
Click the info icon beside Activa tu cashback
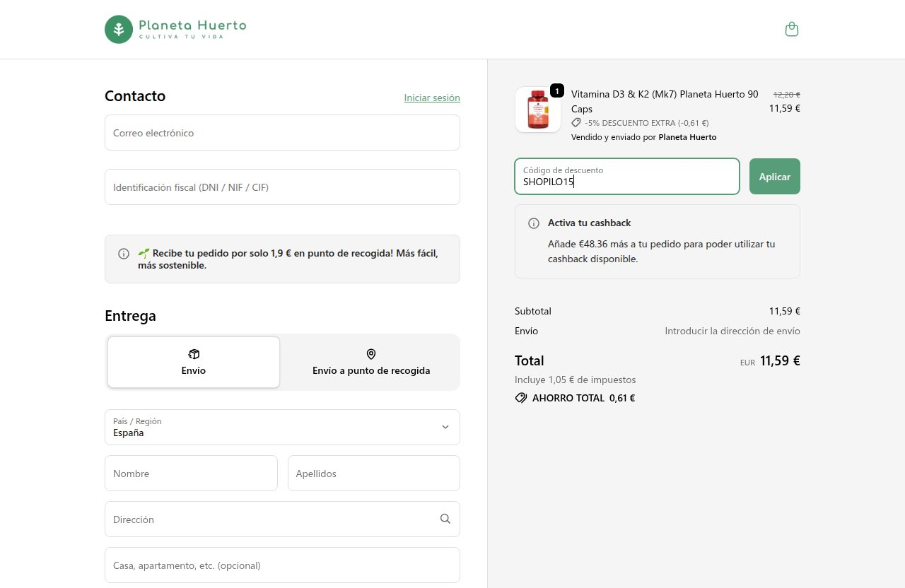point(534,223)
